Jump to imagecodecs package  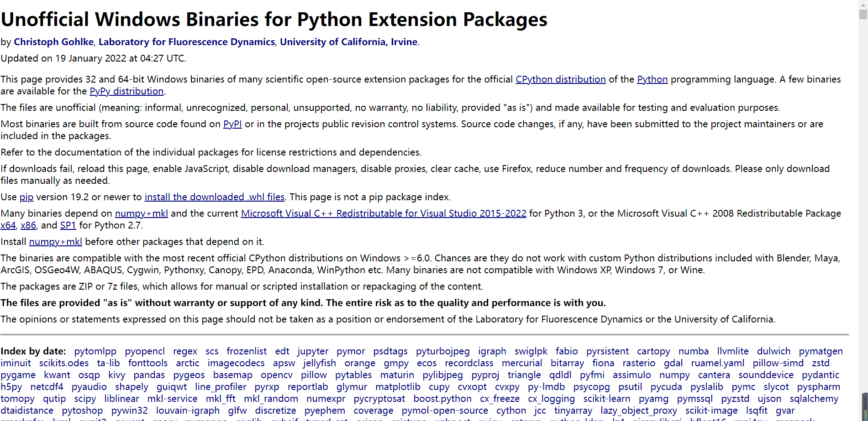click(x=236, y=363)
